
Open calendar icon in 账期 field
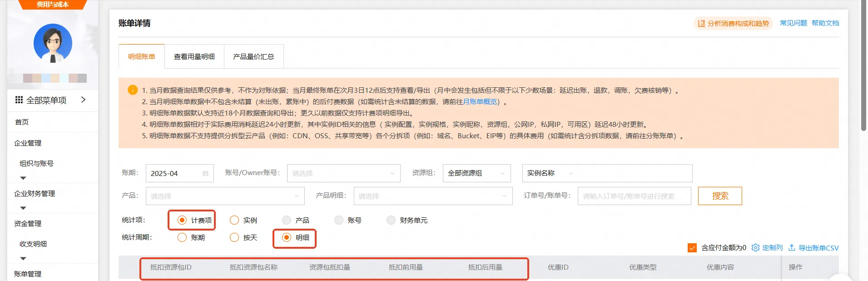[x=205, y=173]
